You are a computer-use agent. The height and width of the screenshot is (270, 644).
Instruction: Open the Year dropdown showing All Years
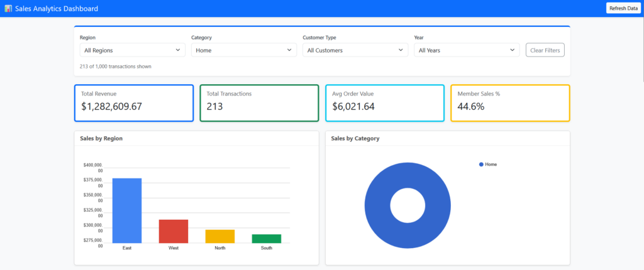[x=467, y=50]
